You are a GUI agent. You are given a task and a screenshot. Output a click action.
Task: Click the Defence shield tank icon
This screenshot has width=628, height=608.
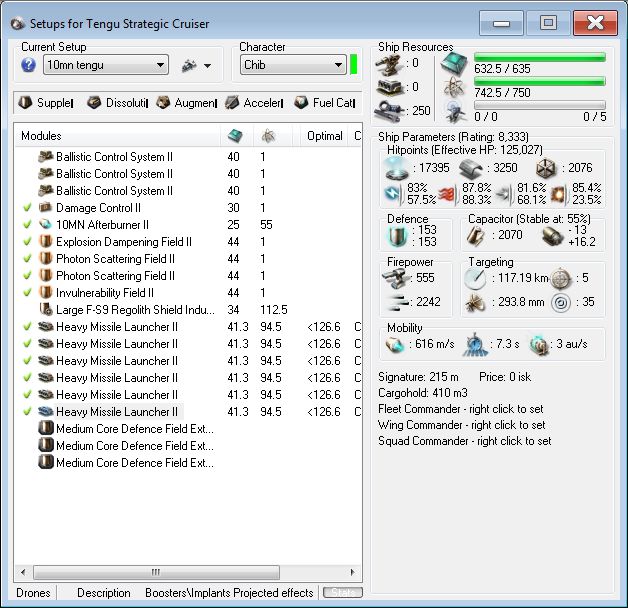click(398, 236)
